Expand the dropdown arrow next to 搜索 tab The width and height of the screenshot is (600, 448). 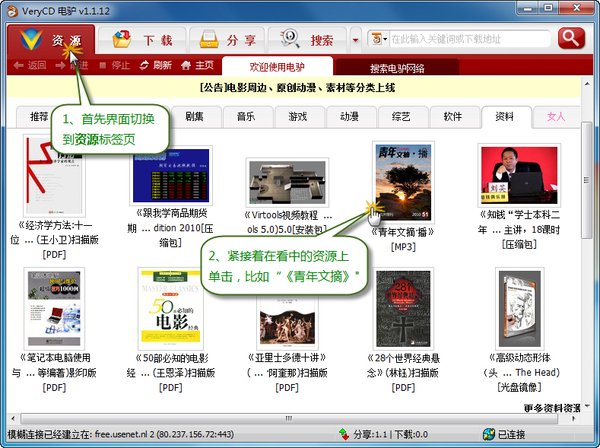355,40
